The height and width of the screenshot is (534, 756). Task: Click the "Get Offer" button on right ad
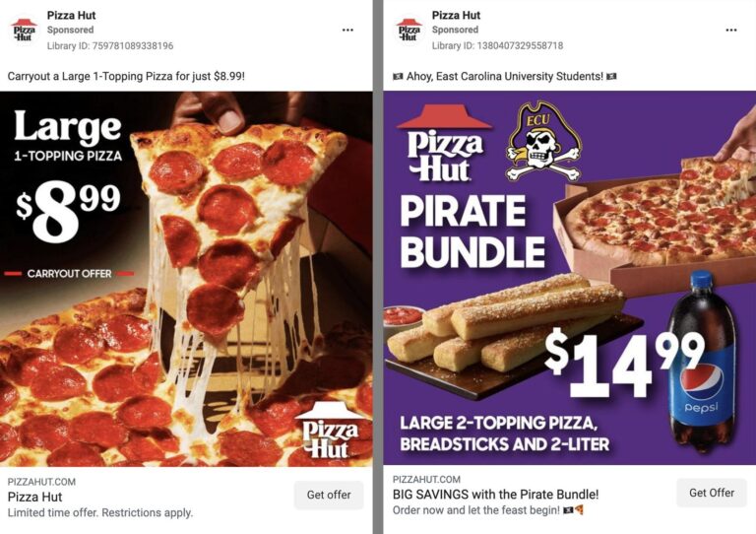[x=712, y=493]
